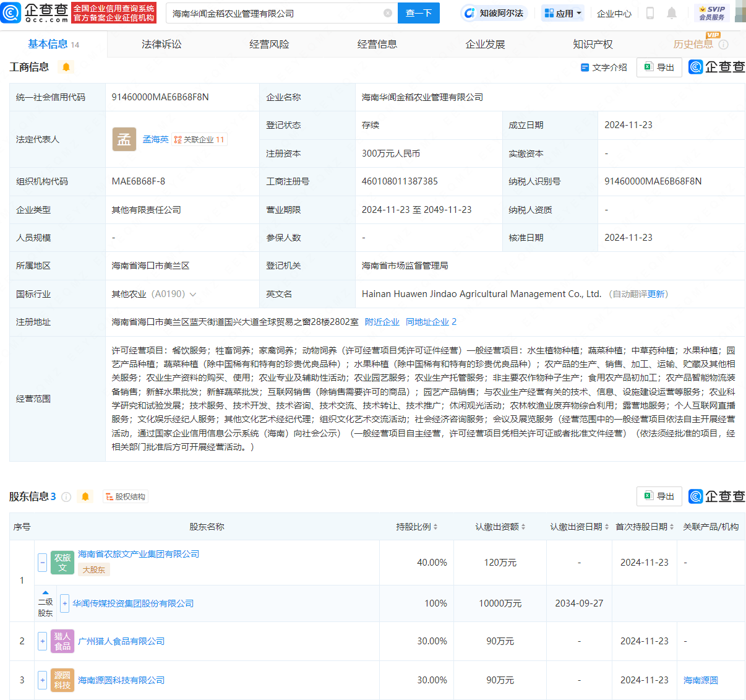The width and height of the screenshot is (746, 700).
Task: Open mobile phone app icon
Action: [x=650, y=13]
